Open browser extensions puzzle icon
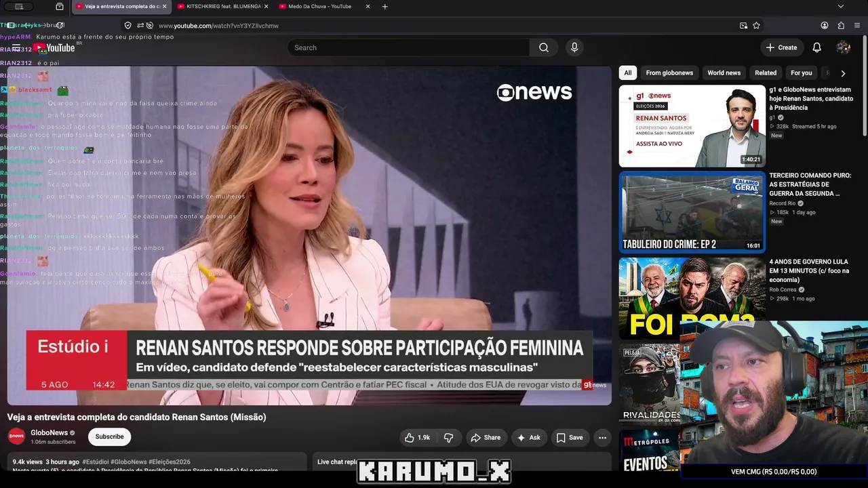 pyautogui.click(x=841, y=26)
